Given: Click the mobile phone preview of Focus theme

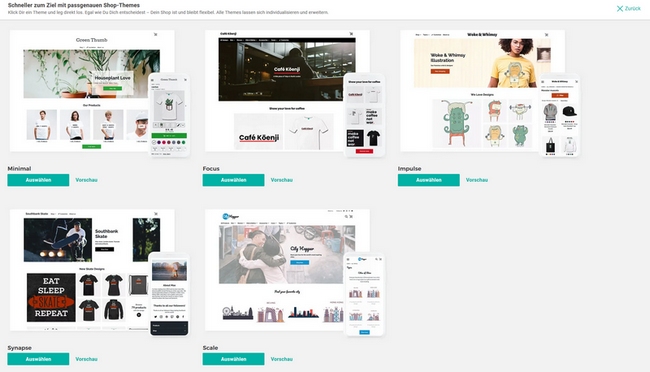Looking at the screenshot, I should pos(364,115).
